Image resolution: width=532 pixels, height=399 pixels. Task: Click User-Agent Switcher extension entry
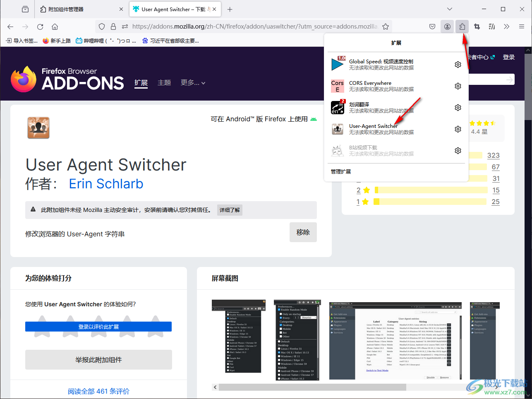(389, 129)
